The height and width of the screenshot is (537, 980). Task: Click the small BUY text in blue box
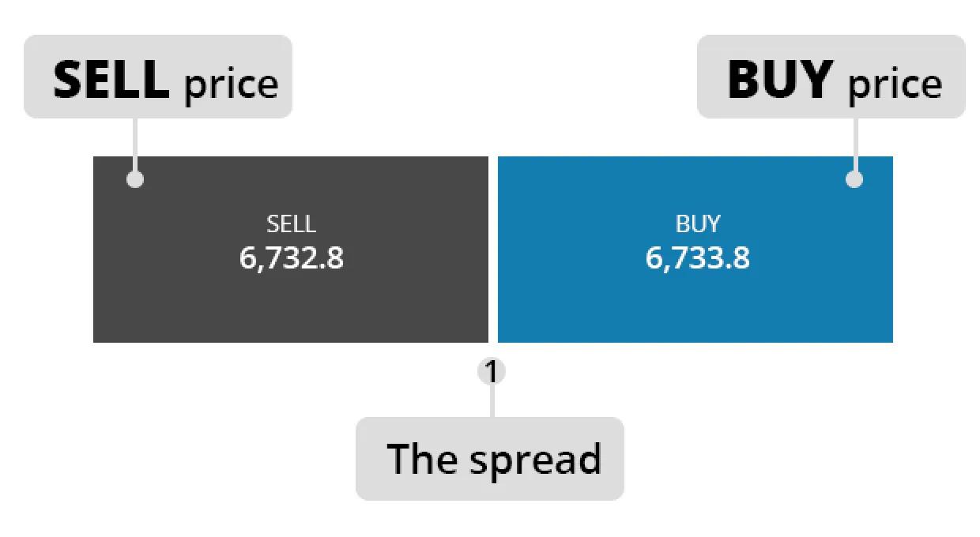[x=698, y=224]
